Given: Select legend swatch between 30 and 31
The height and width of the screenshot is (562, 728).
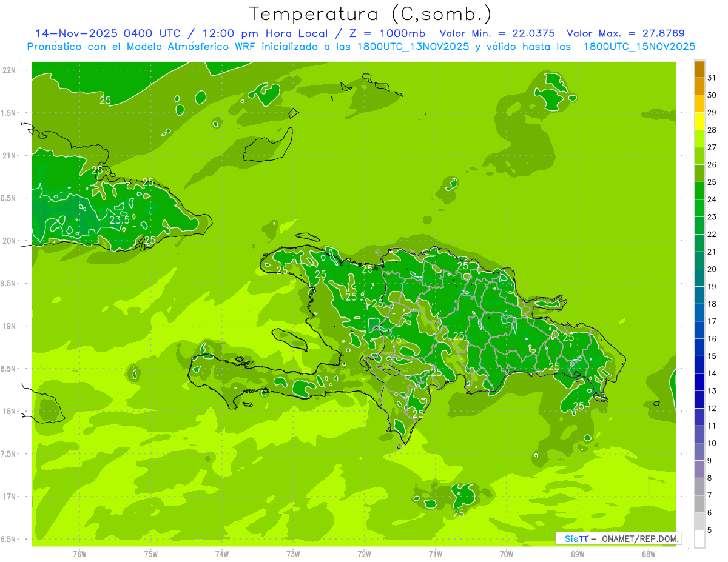Looking at the screenshot, I should [699, 86].
